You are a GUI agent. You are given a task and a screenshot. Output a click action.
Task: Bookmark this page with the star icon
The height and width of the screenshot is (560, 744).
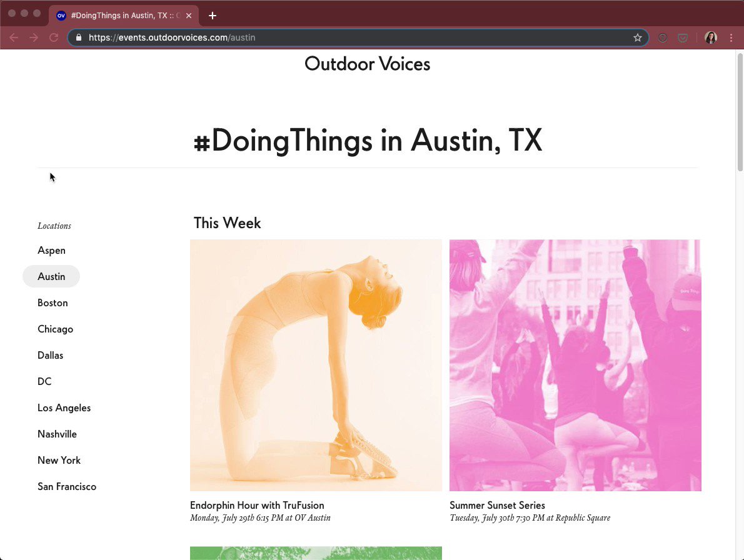(637, 37)
